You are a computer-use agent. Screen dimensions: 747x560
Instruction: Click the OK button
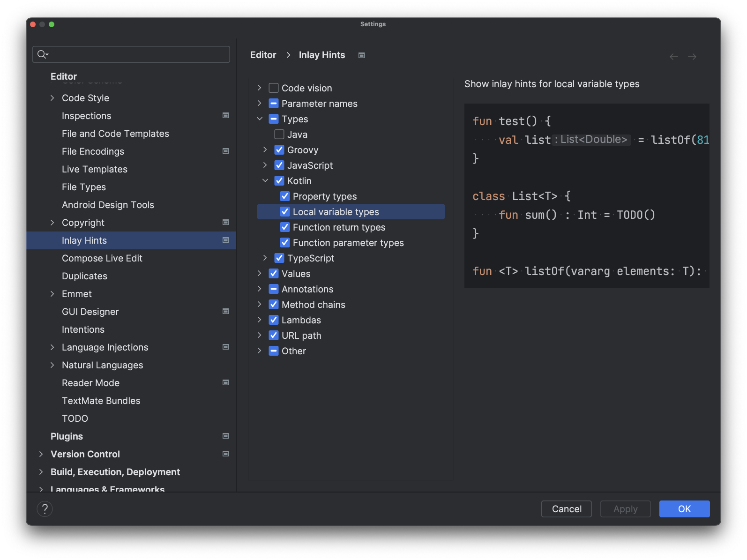[685, 509]
